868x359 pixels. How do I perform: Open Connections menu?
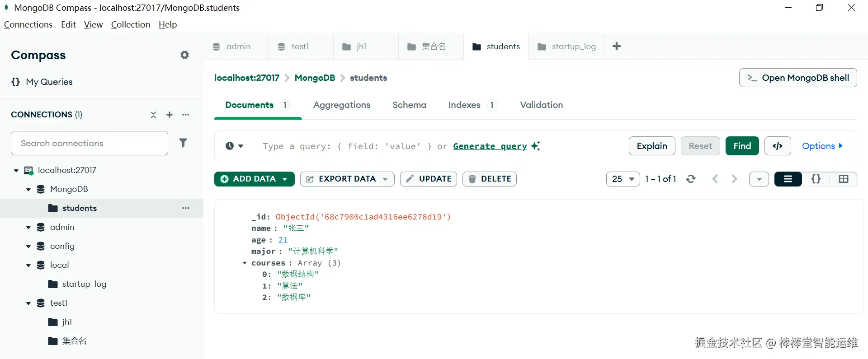coord(28,24)
